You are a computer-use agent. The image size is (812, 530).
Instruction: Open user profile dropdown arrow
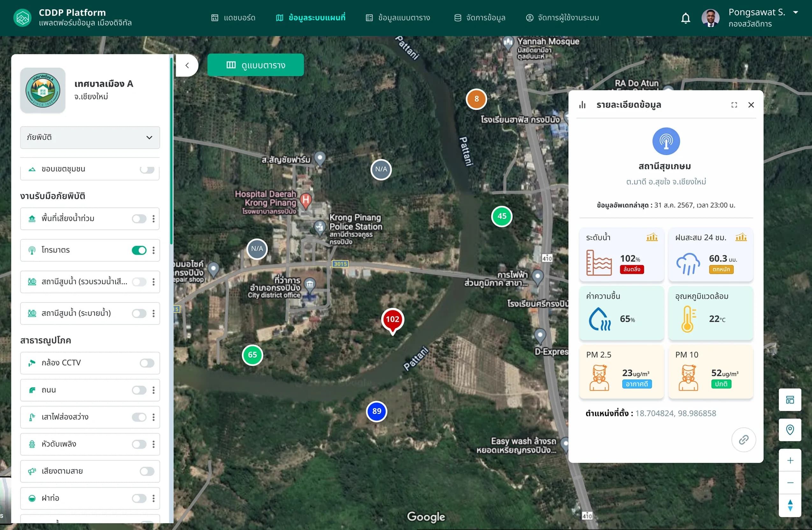[x=795, y=12]
